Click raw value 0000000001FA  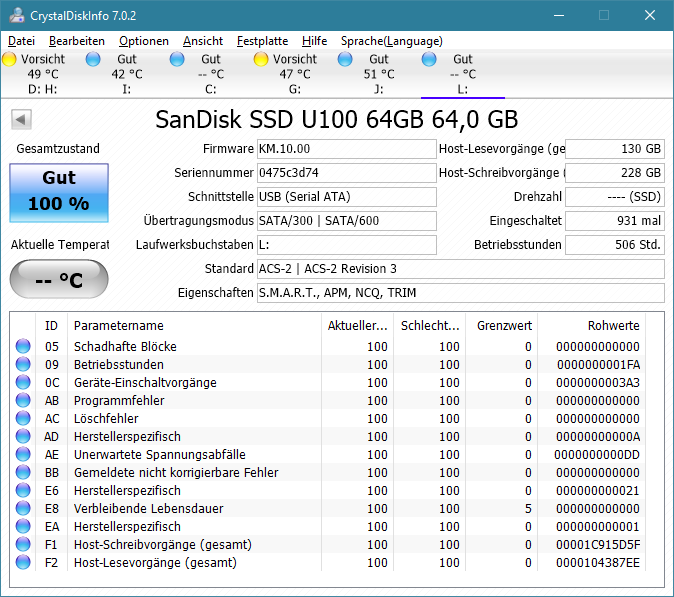click(x=598, y=364)
